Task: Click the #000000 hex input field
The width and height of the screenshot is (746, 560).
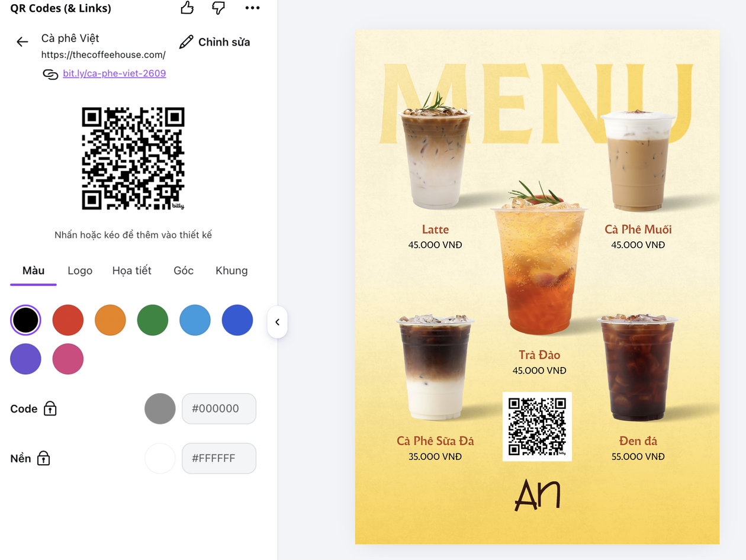Action: click(x=219, y=408)
